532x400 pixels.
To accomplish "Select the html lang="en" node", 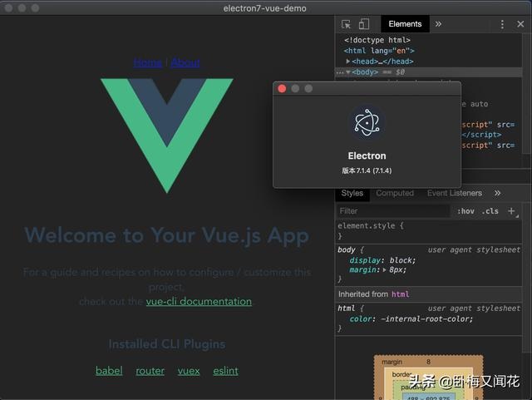I will click(x=379, y=51).
